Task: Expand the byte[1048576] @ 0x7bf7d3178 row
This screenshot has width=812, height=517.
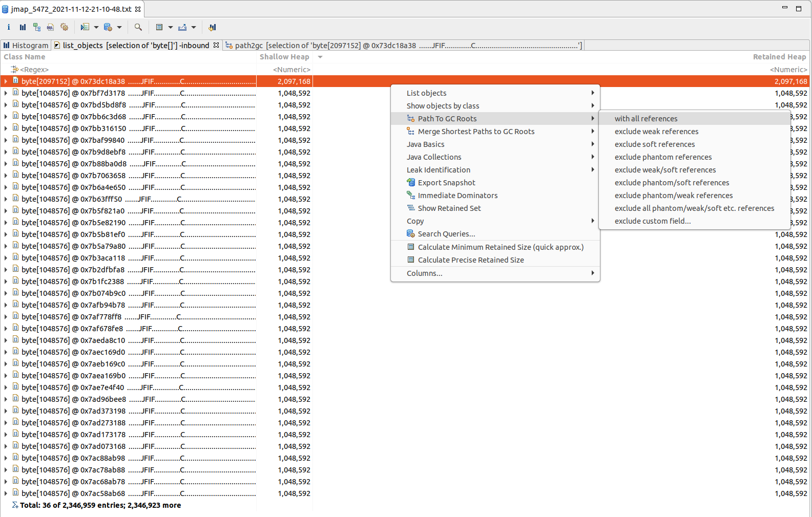Action: click(x=6, y=93)
